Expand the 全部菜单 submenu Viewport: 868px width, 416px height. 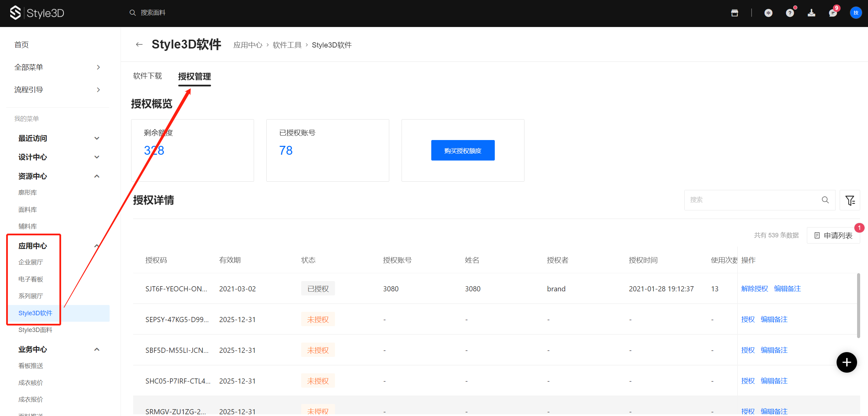click(x=98, y=67)
